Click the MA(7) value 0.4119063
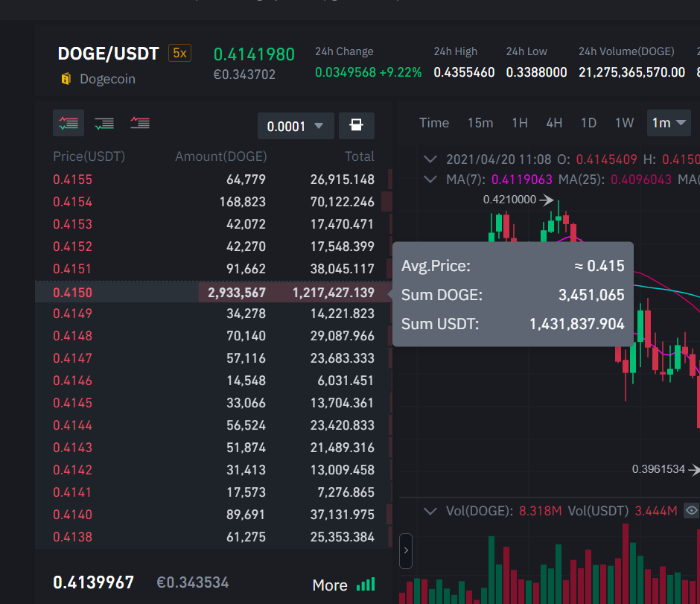 pyautogui.click(x=522, y=179)
